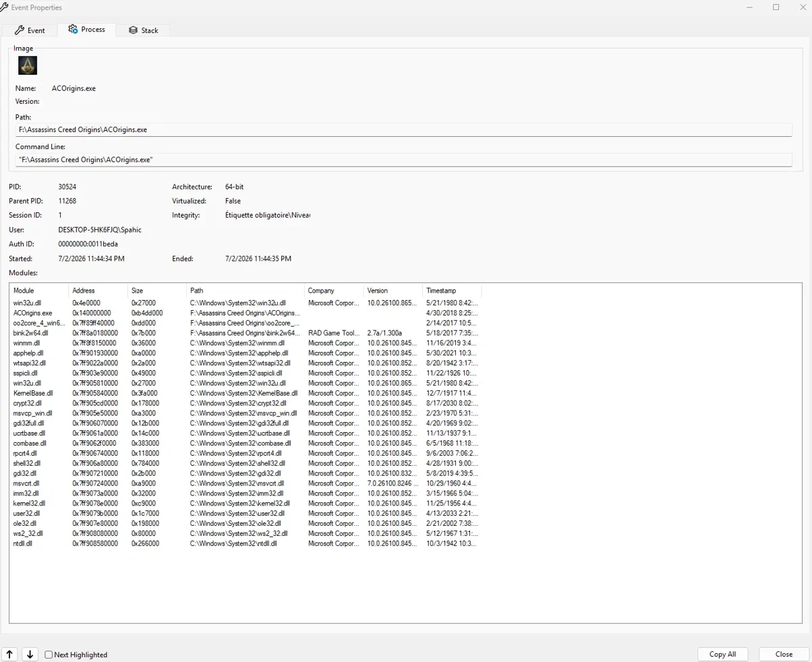Click the Command Line text field
The width and height of the screenshot is (812, 662).
click(403, 160)
